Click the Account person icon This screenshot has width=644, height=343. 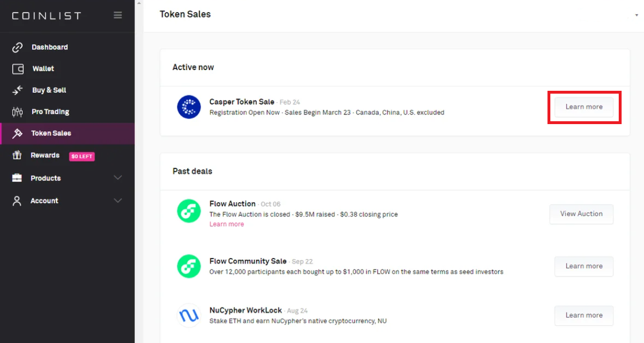pyautogui.click(x=17, y=201)
